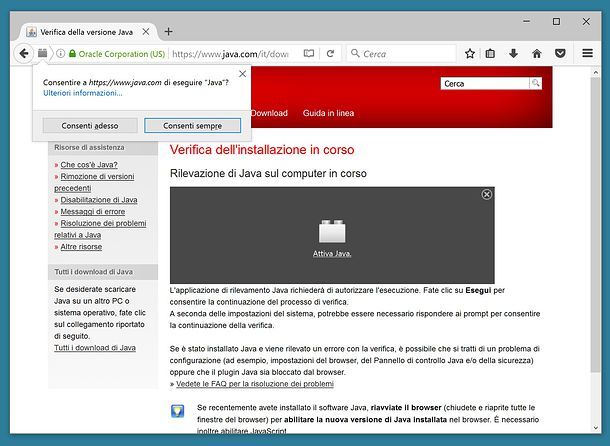Click Verifica dell'installazione in corso heading
The height and width of the screenshot is (446, 610).
coord(262,149)
